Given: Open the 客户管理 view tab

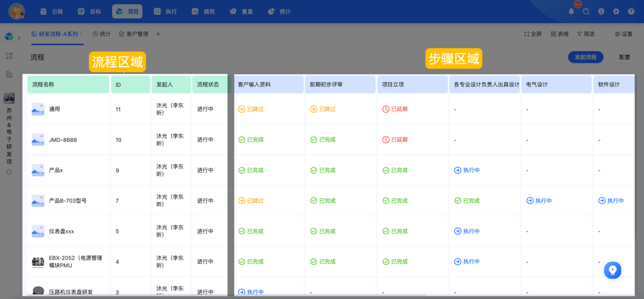Looking at the screenshot, I should coord(134,34).
